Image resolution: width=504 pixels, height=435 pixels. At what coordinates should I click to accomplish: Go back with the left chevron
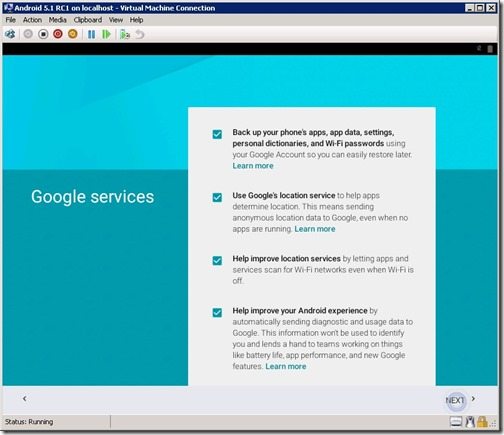[25, 398]
